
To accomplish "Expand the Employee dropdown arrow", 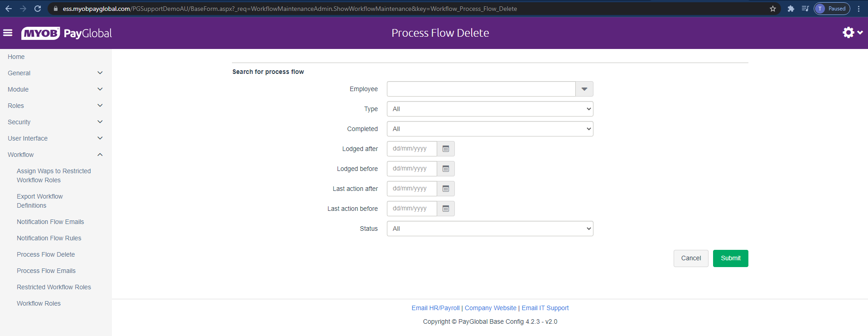I will pos(584,89).
